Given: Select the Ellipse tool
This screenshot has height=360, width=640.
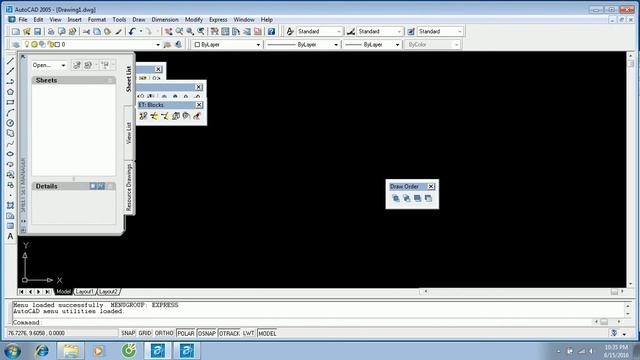Looking at the screenshot, I should click(x=10, y=154).
